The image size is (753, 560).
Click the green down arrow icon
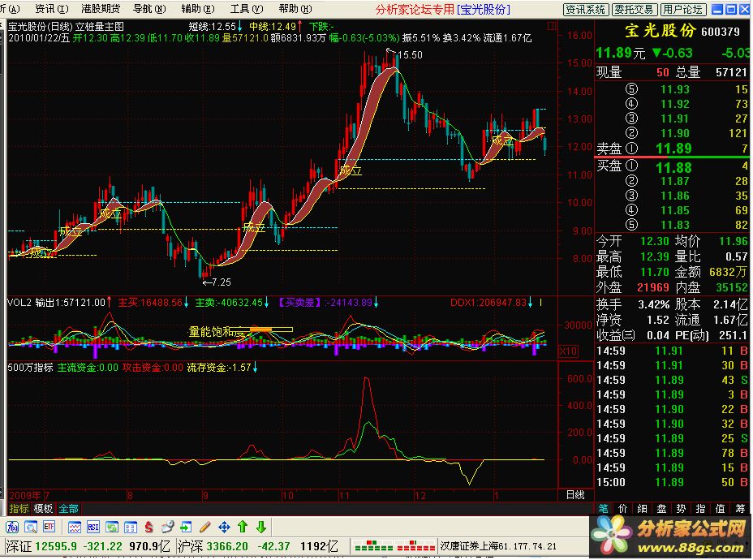(261, 528)
